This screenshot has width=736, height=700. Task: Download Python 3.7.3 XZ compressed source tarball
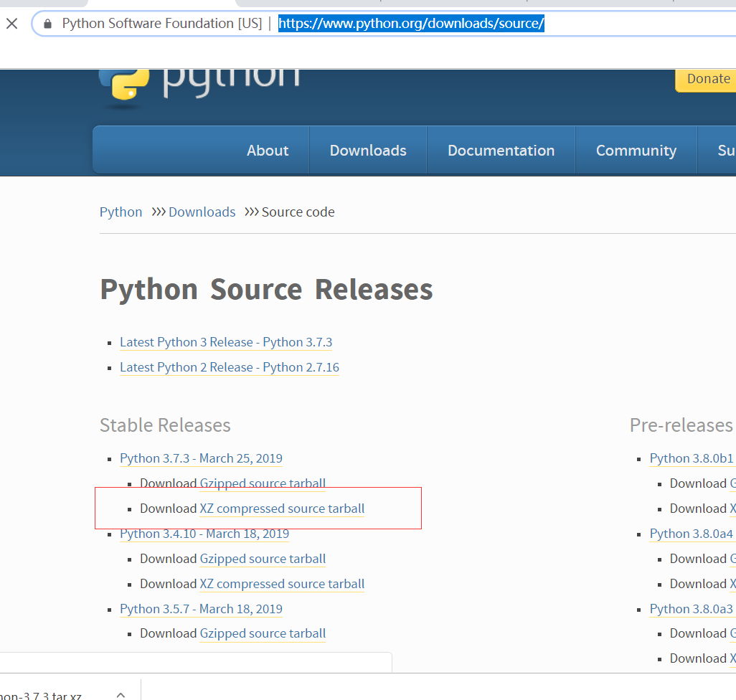click(x=282, y=509)
